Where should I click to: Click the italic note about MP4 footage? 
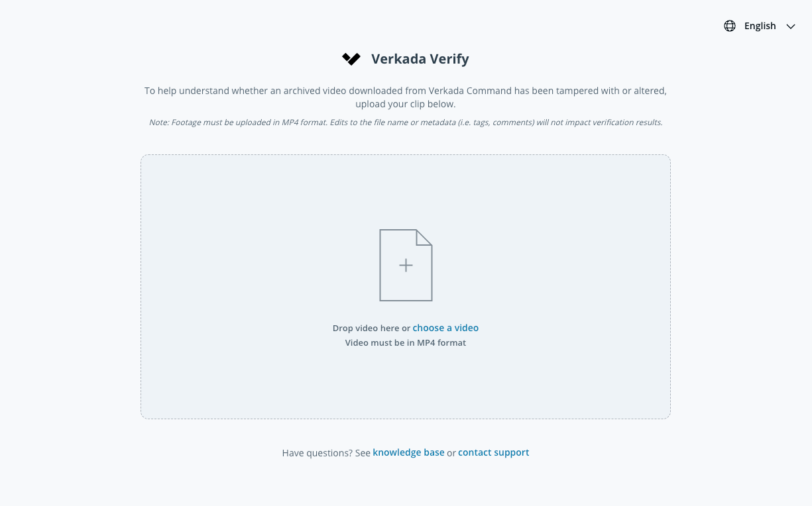point(406,123)
